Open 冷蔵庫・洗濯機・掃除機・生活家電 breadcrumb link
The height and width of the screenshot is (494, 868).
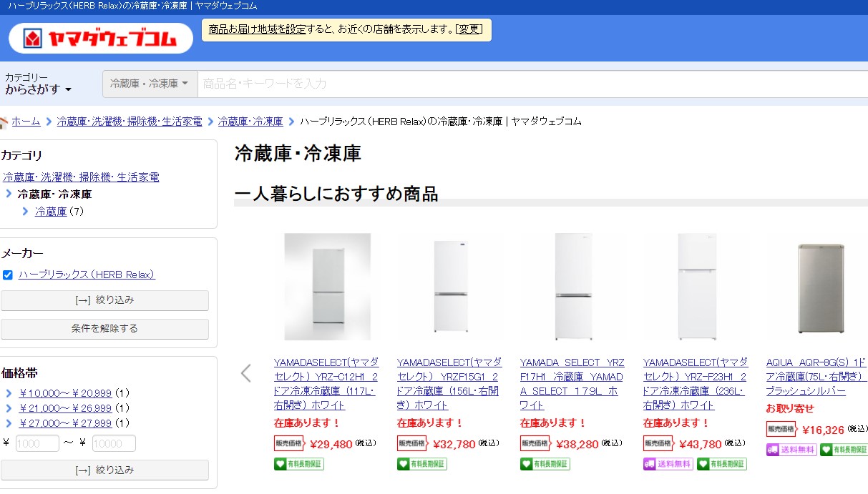(x=130, y=122)
